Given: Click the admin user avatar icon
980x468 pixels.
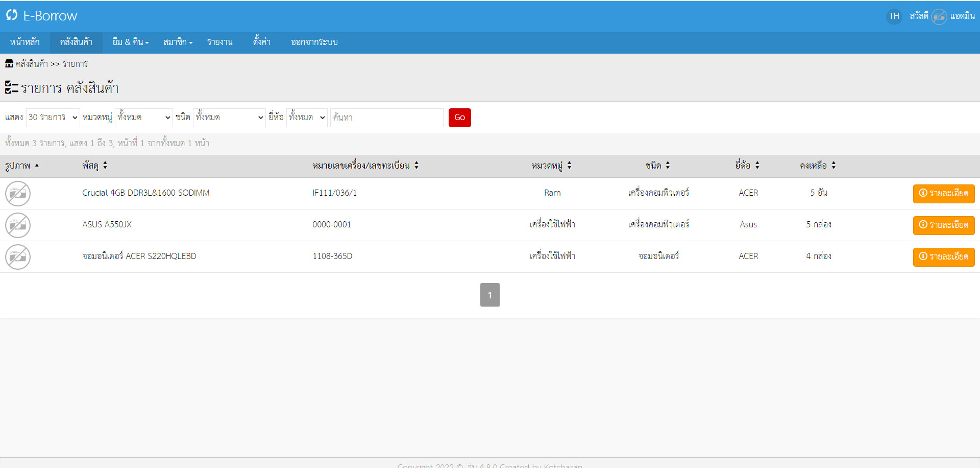Looking at the screenshot, I should point(939,16).
